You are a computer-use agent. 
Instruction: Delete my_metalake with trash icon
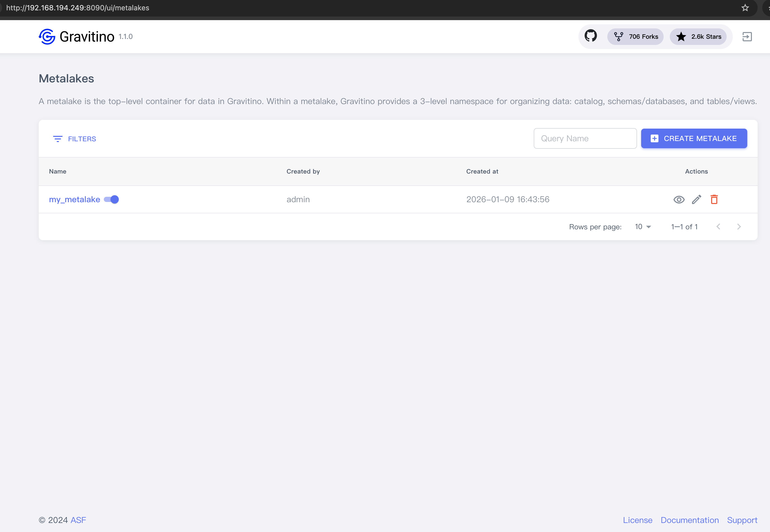pyautogui.click(x=714, y=199)
